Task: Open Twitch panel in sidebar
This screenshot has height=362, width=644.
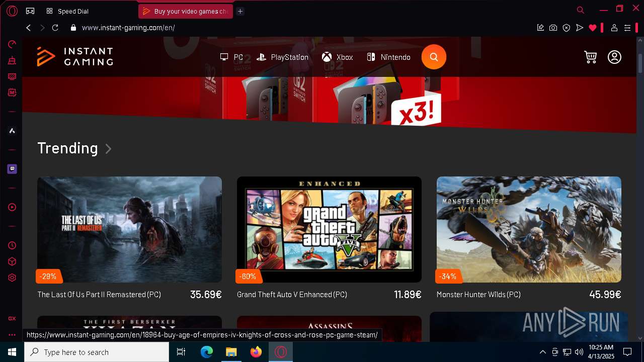Action: (12, 169)
